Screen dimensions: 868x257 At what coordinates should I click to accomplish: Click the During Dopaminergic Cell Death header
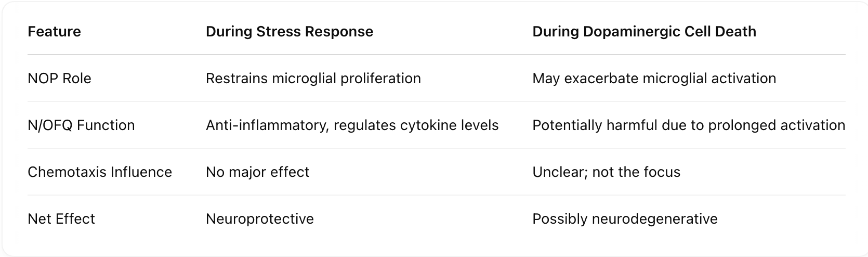click(644, 32)
